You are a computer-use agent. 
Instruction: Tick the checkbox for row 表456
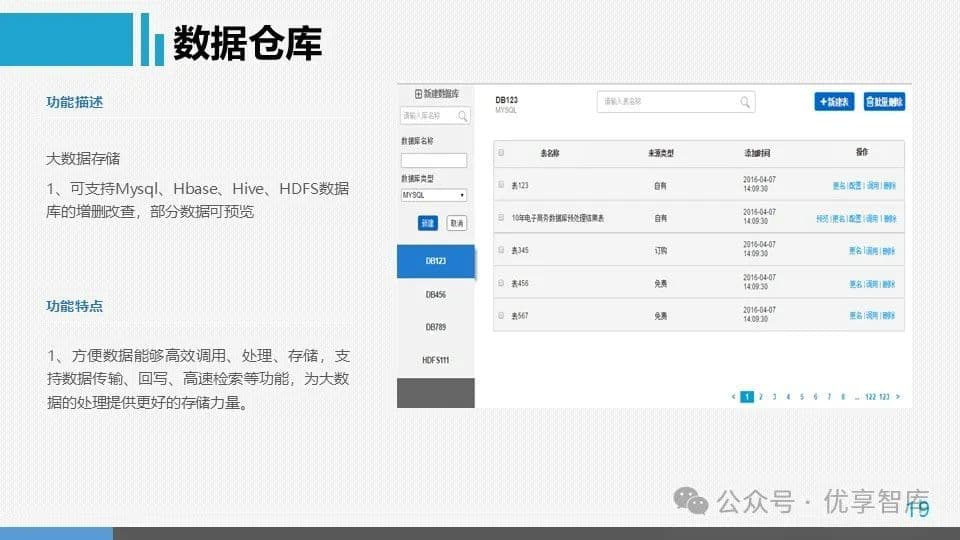coord(501,283)
